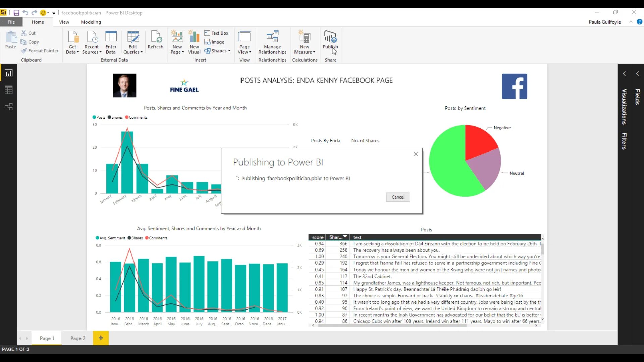The width and height of the screenshot is (644, 362).
Task: Select the Page 2 tab
Action: click(78, 338)
